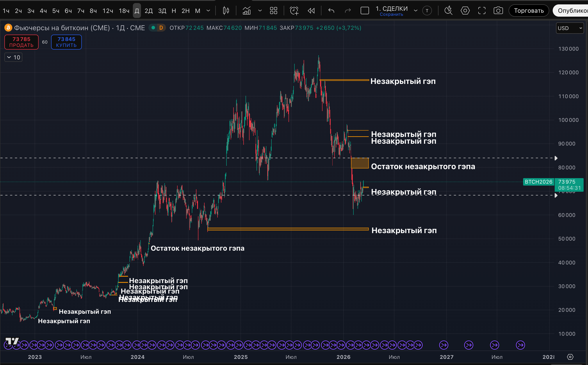Take a chart snapshot with the camera icon
The width and height of the screenshot is (588, 365).
(x=498, y=11)
